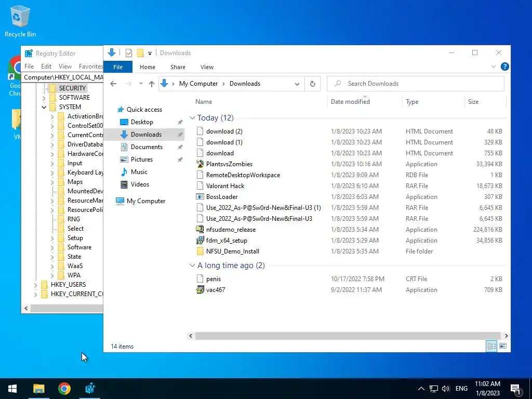This screenshot has height=399, width=532.
Task: Open the Windows Start menu
Action: 12,389
